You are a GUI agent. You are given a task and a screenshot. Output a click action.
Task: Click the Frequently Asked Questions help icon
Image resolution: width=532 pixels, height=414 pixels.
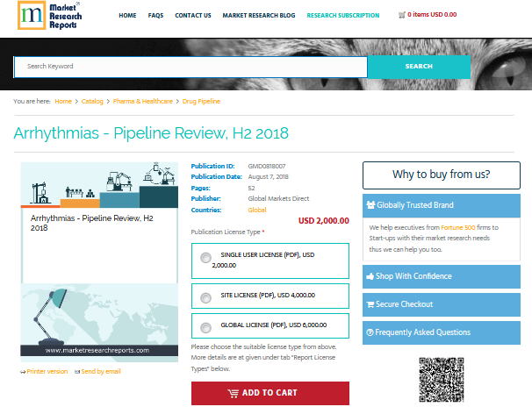[x=370, y=332]
